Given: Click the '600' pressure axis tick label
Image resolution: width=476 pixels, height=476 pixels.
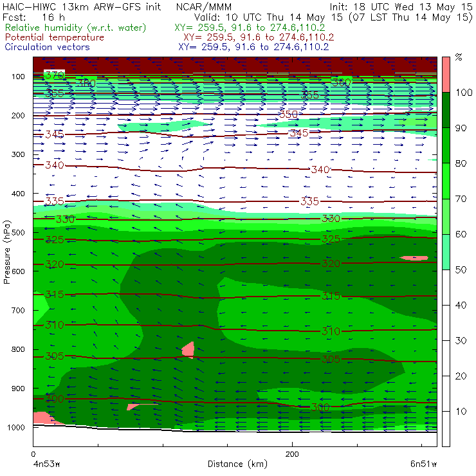Looking at the screenshot, I should (18, 271).
